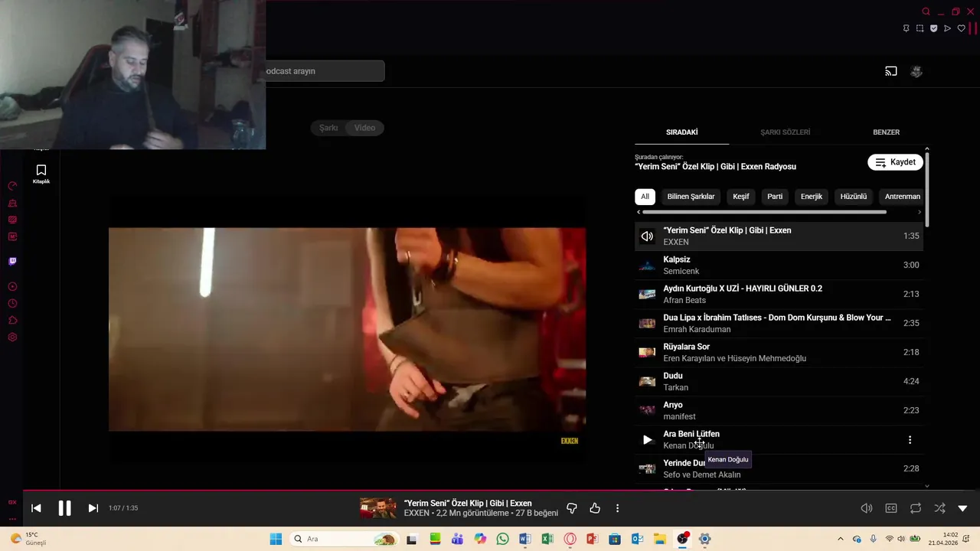The image size is (980, 551).
Task: Click the horizontal scrollbar under the filter chips
Action: [x=764, y=212]
